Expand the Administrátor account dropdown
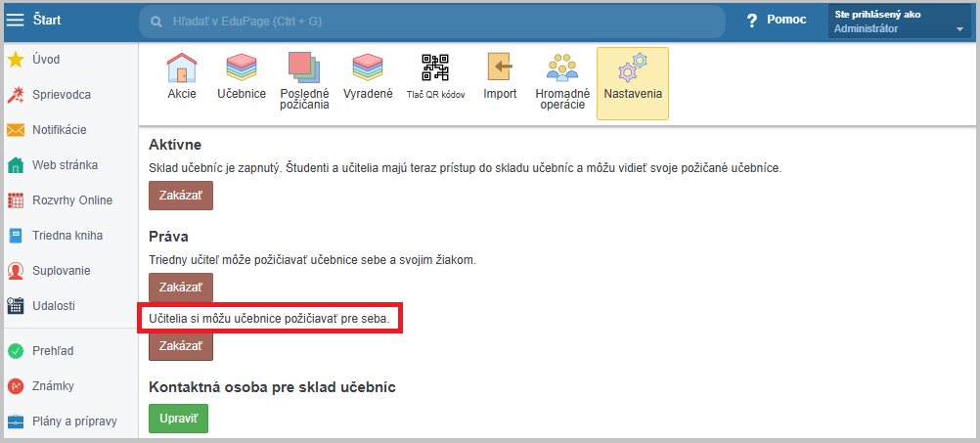Screen dimensions: 980x443 coord(900,22)
